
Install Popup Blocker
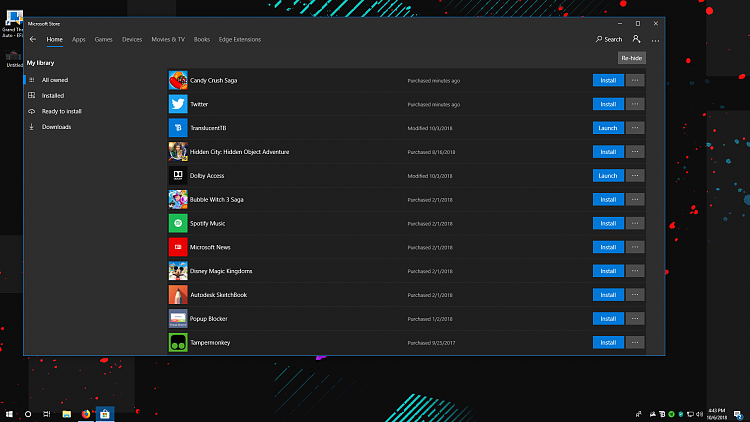tap(608, 319)
